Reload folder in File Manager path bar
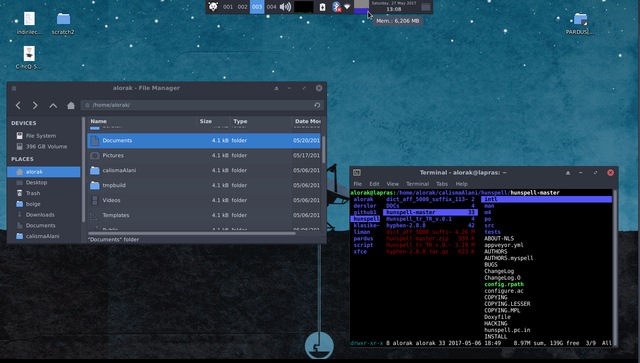 317,105
